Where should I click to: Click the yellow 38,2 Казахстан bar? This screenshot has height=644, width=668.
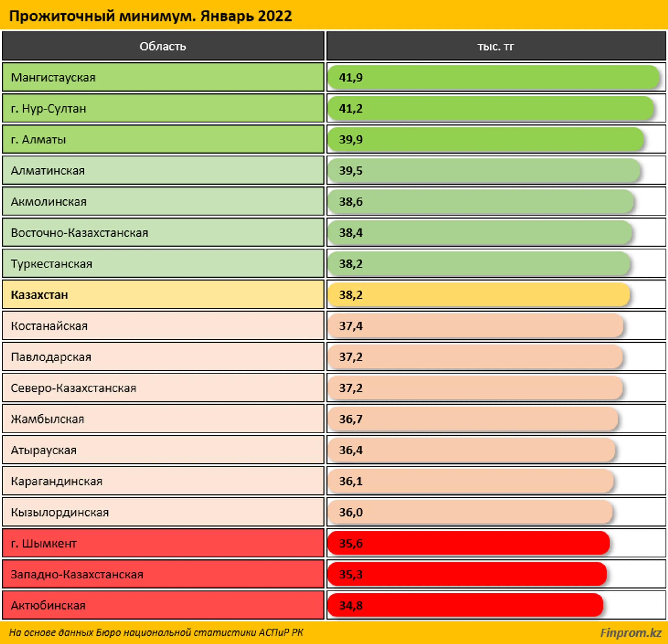pyautogui.click(x=479, y=294)
